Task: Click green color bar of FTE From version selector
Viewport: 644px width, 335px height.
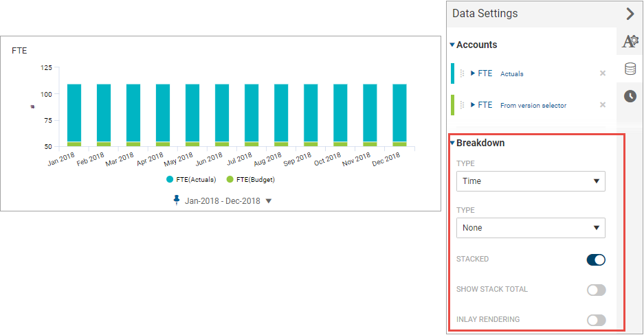Action: point(453,105)
